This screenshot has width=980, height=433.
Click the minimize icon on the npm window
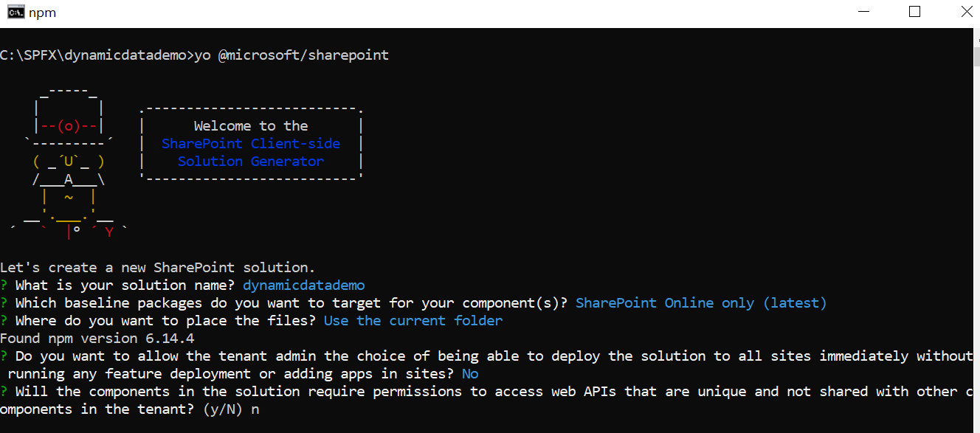863,11
